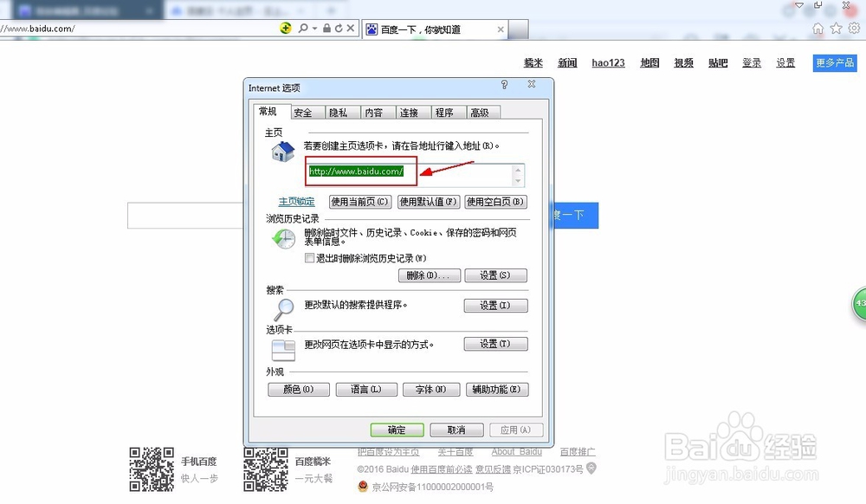The height and width of the screenshot is (504, 866).
Task: Click the About Baidu footer link
Action: click(x=516, y=451)
